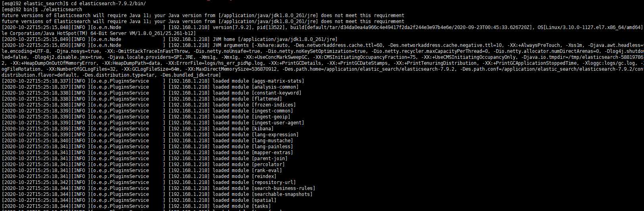Click the '[repository-url]' module text
Image resolution: width=644 pixels, height=211 pixels.
point(274,182)
